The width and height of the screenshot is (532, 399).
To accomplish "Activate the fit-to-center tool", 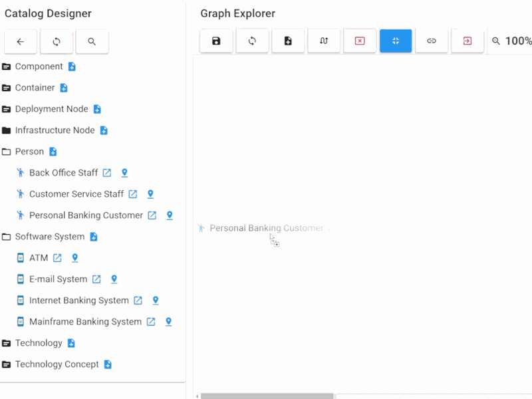I will (x=396, y=41).
